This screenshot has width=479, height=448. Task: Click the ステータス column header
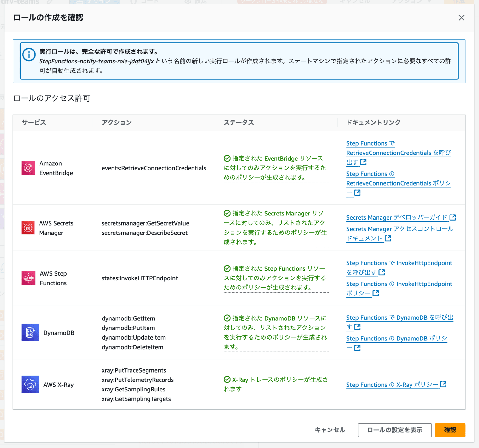click(x=239, y=122)
